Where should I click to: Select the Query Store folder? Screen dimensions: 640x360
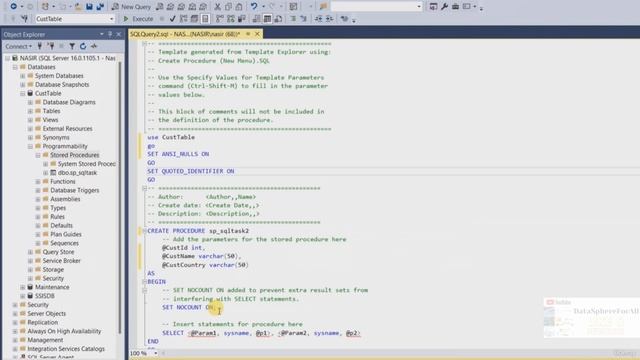click(x=58, y=252)
